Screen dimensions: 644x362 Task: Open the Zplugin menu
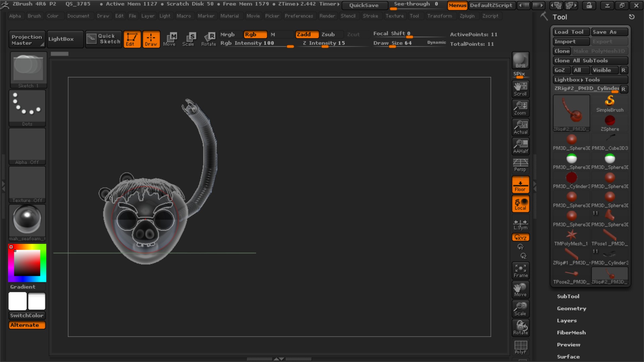467,16
